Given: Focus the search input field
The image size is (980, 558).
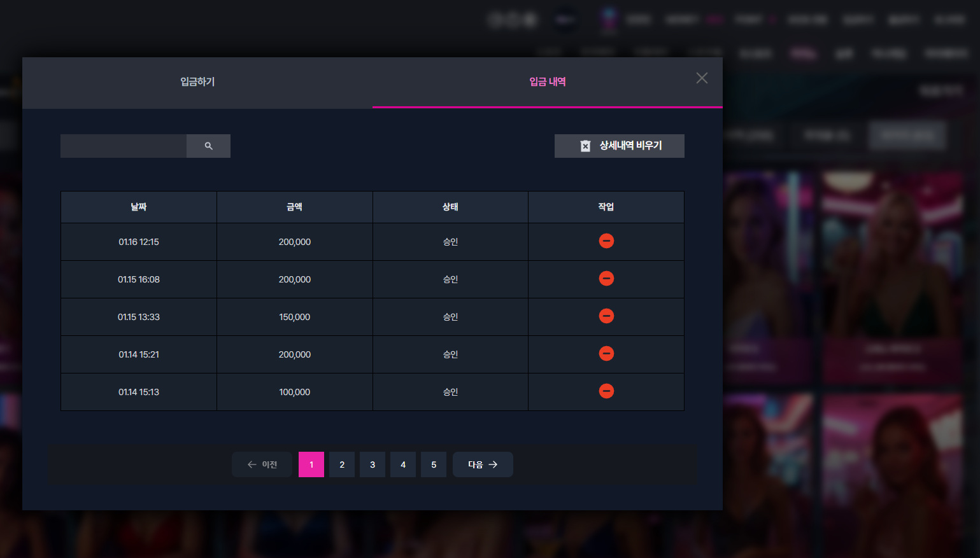Looking at the screenshot, I should [x=124, y=146].
